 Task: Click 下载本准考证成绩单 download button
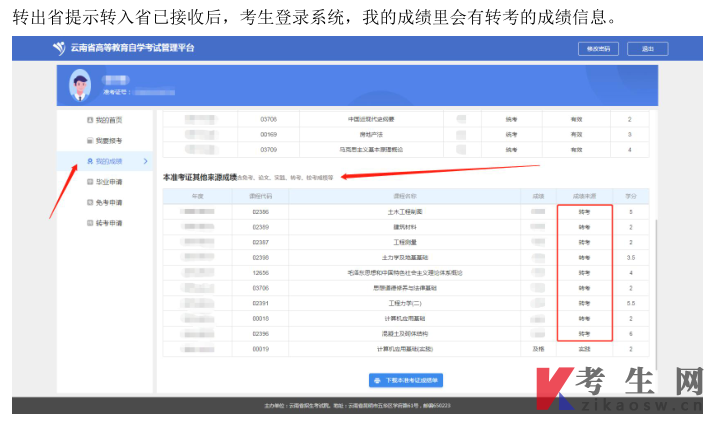pos(406,381)
